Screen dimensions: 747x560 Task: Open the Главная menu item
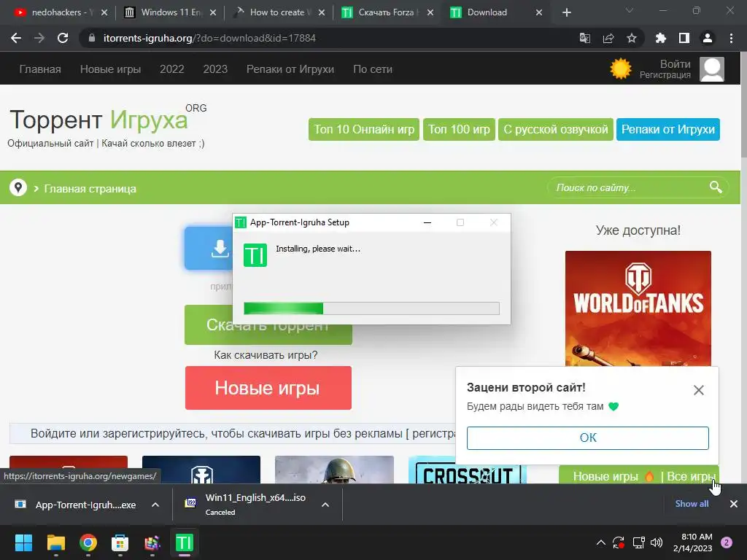pos(40,69)
